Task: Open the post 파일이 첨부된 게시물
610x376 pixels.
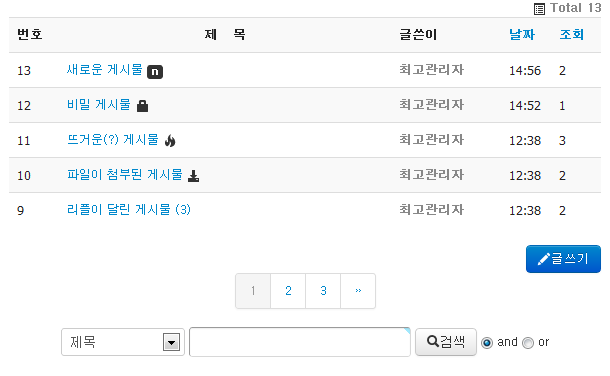Action: point(125,175)
